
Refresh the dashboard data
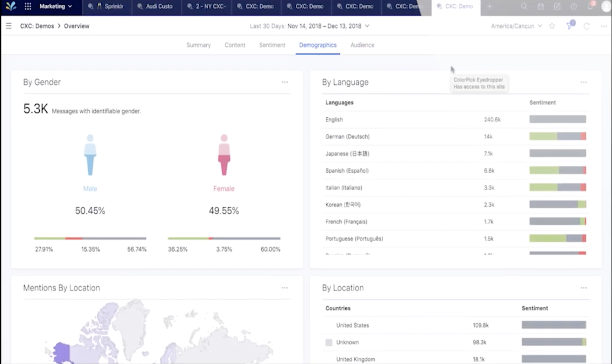[x=586, y=26]
